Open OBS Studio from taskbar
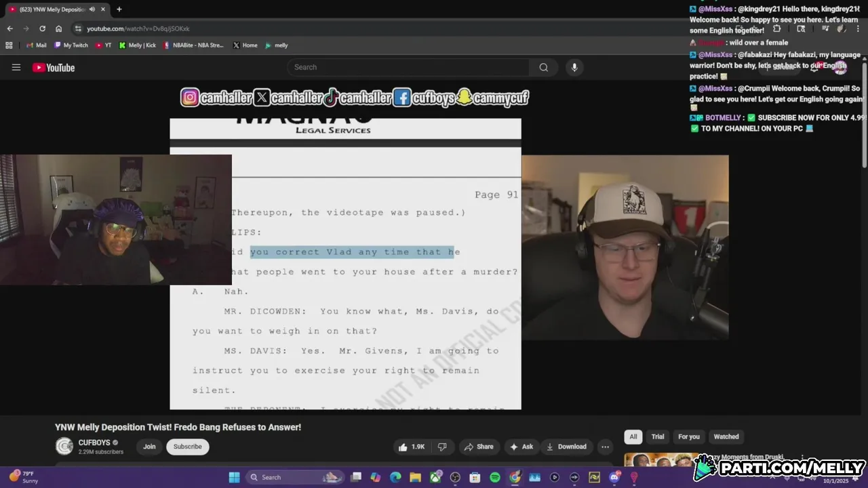This screenshot has width=868, height=488. coord(455,477)
